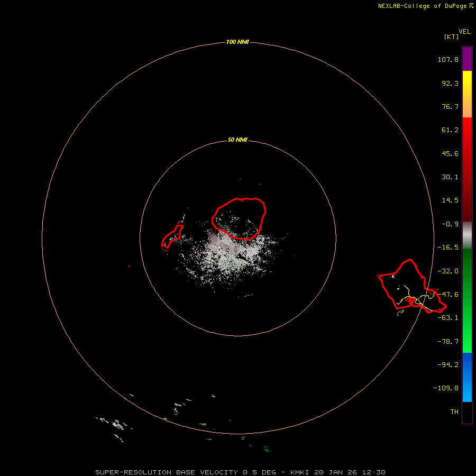Click the -16.5 velocity scale value
This screenshot has width=476, height=476.
(448, 248)
